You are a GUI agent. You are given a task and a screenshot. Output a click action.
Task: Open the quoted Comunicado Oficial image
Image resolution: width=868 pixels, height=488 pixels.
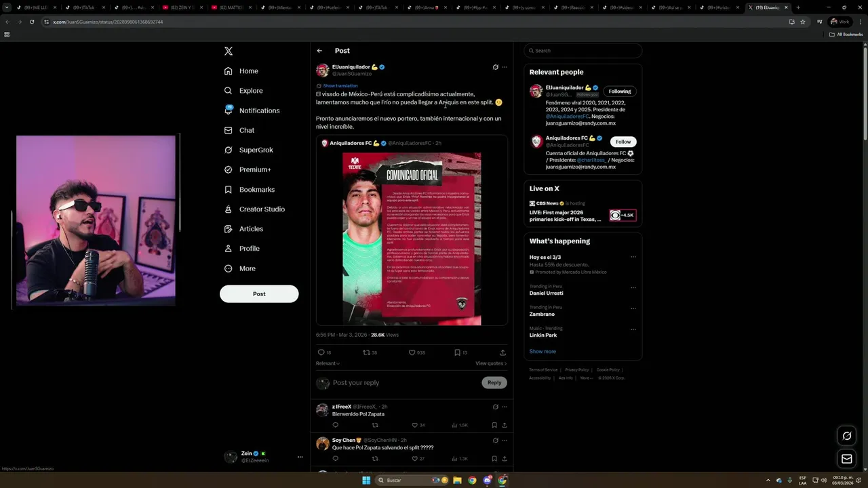point(412,239)
